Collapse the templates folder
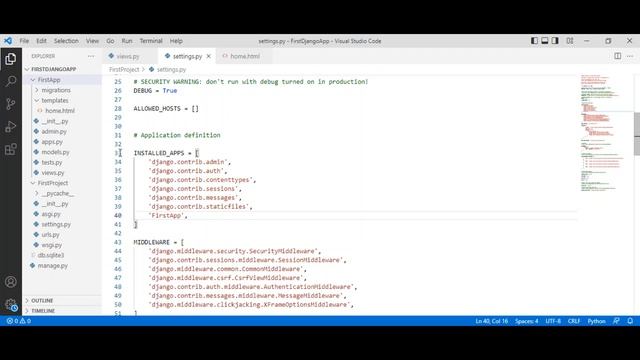The image size is (640, 360). tap(55, 100)
